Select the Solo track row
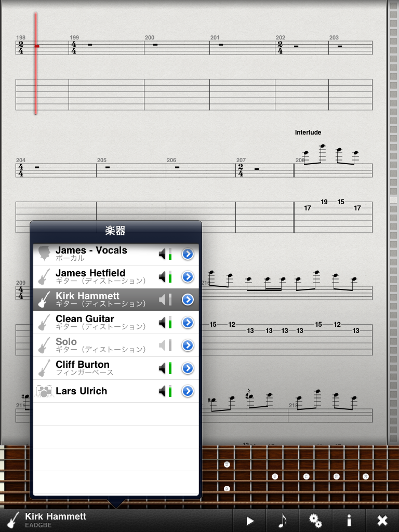 click(116, 345)
